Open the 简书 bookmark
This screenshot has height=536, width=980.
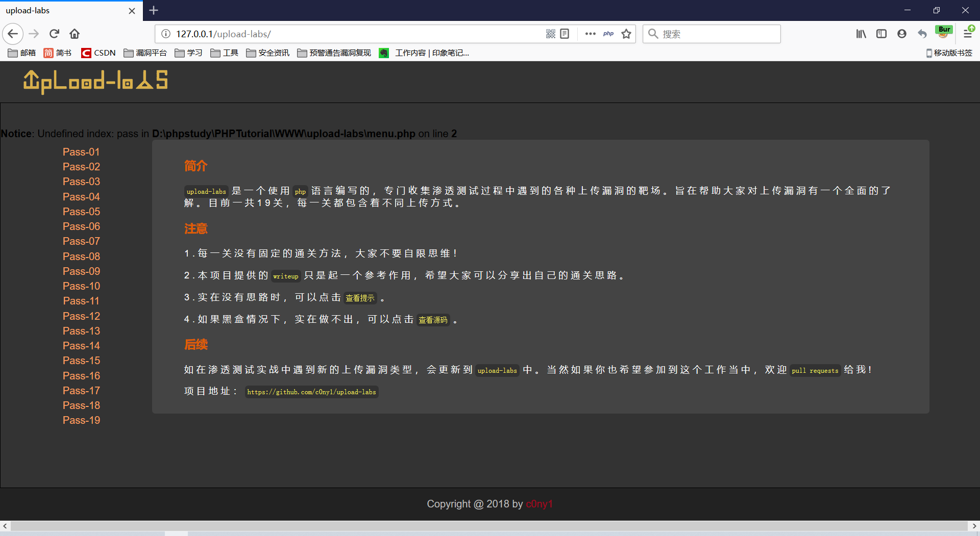pos(57,53)
